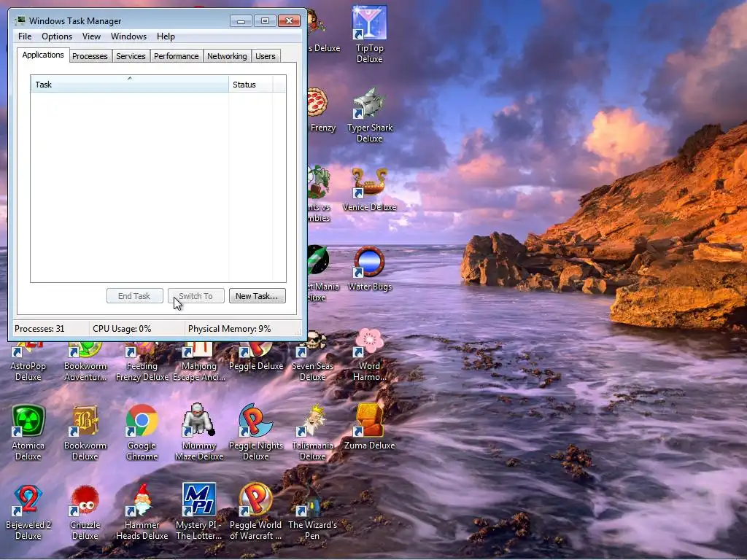
Task: Switch to the Services tab
Action: coord(131,56)
